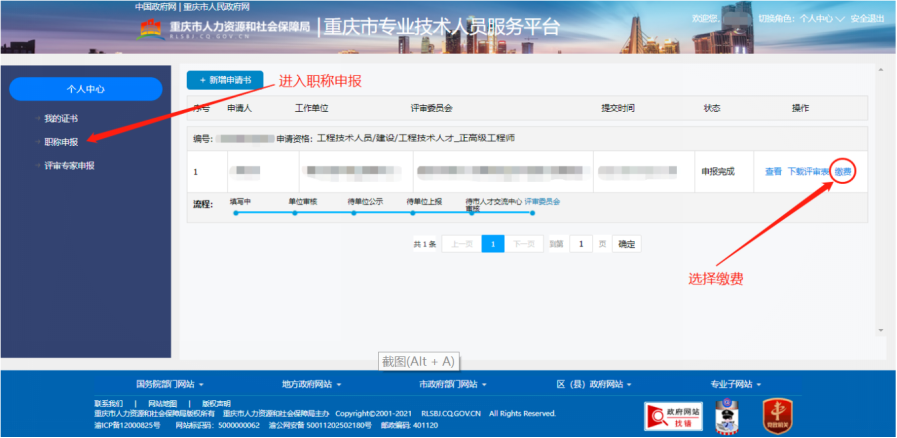Click the red 党政机关 emblem icon in footer
Screen dimensions: 897x438
click(x=777, y=413)
